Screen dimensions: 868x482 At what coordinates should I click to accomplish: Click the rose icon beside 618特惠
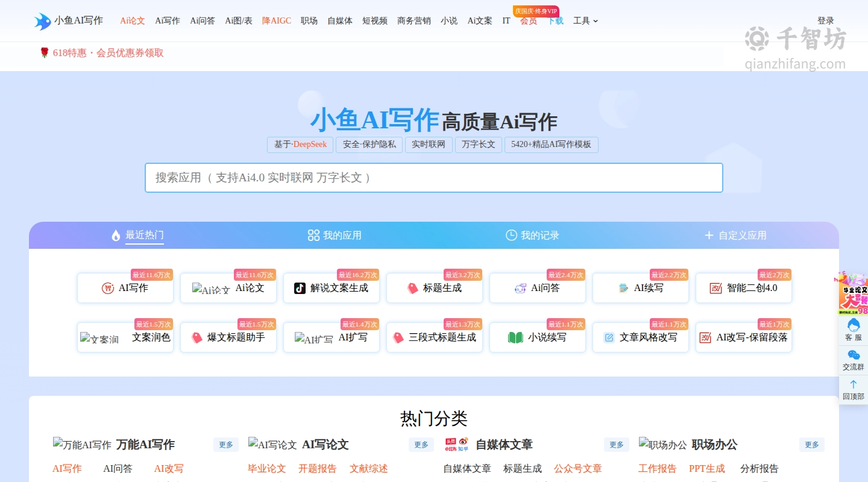click(x=44, y=53)
